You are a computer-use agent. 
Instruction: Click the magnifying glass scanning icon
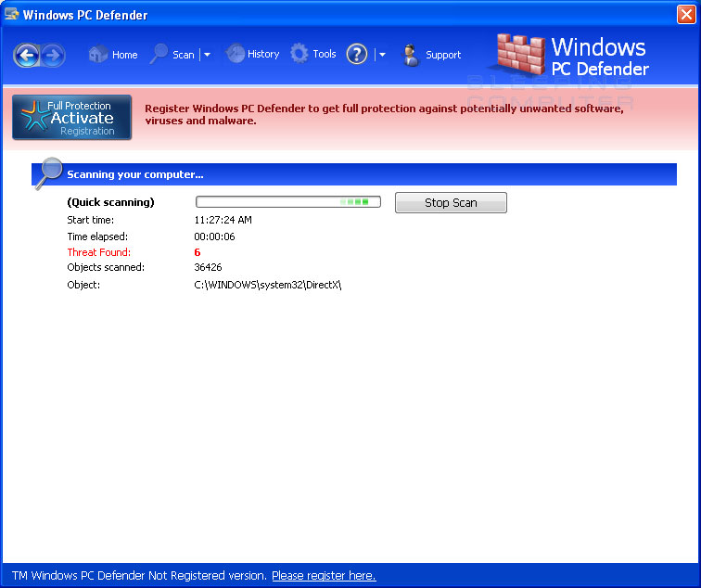click(49, 173)
